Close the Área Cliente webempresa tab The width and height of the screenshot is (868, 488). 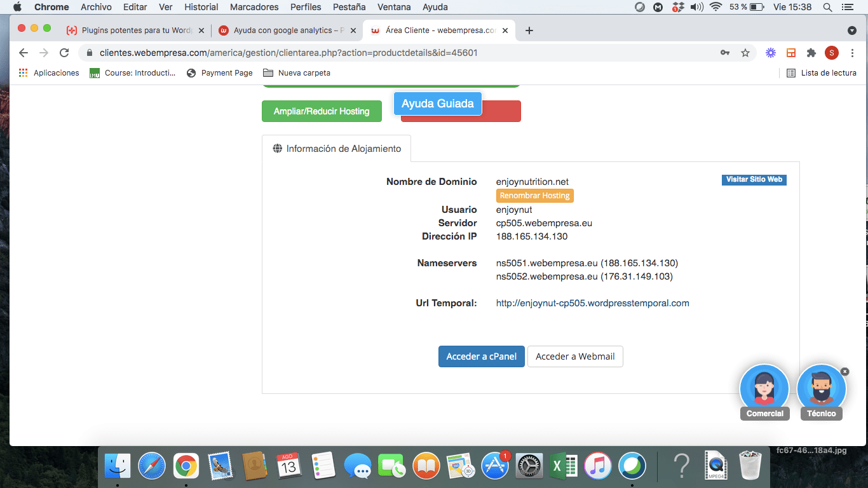point(504,30)
